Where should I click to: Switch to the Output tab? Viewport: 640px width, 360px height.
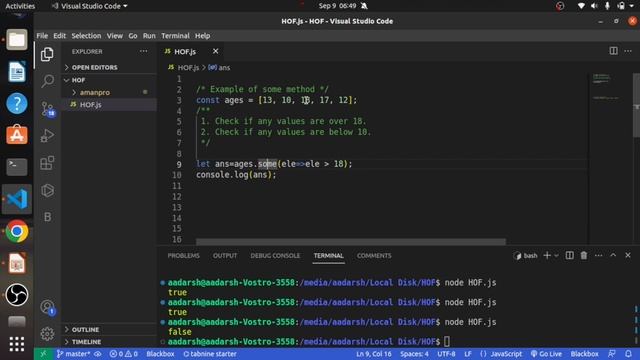tap(224, 256)
